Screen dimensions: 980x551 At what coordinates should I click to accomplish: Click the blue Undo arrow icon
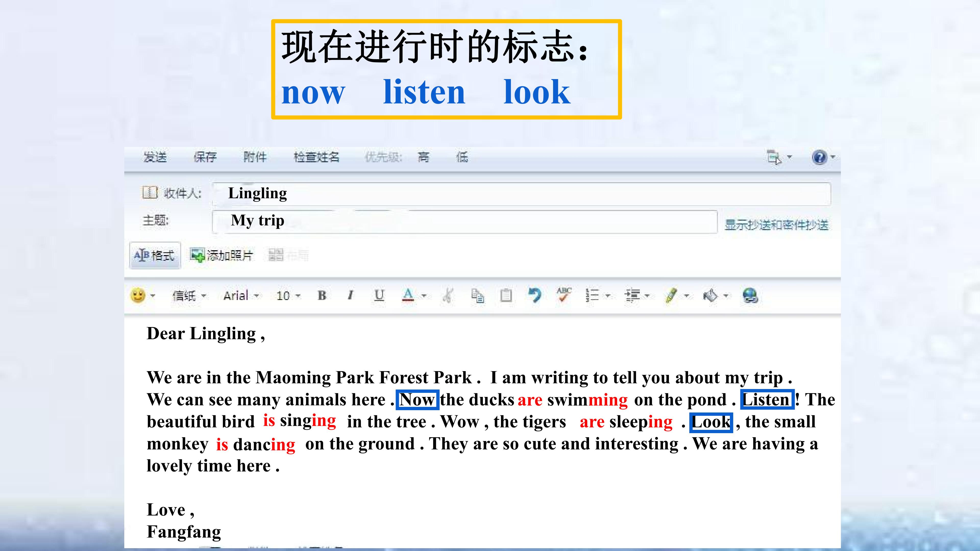[534, 295]
